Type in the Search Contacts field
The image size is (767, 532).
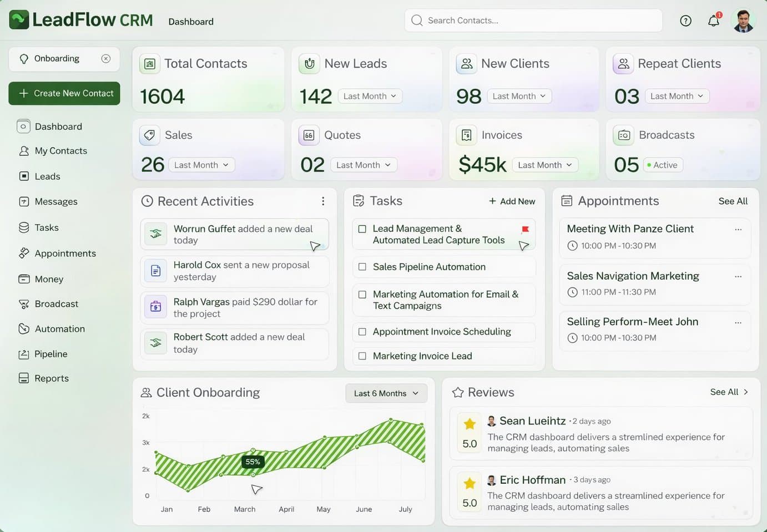point(533,21)
